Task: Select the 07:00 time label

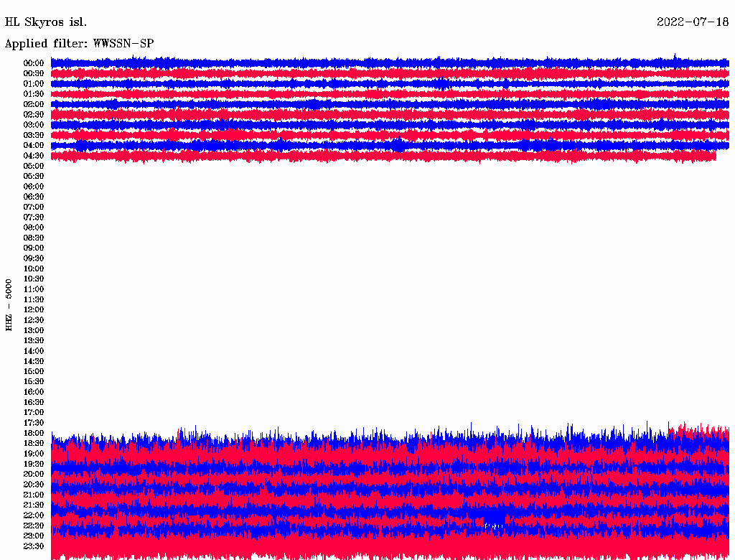Action: tap(34, 207)
